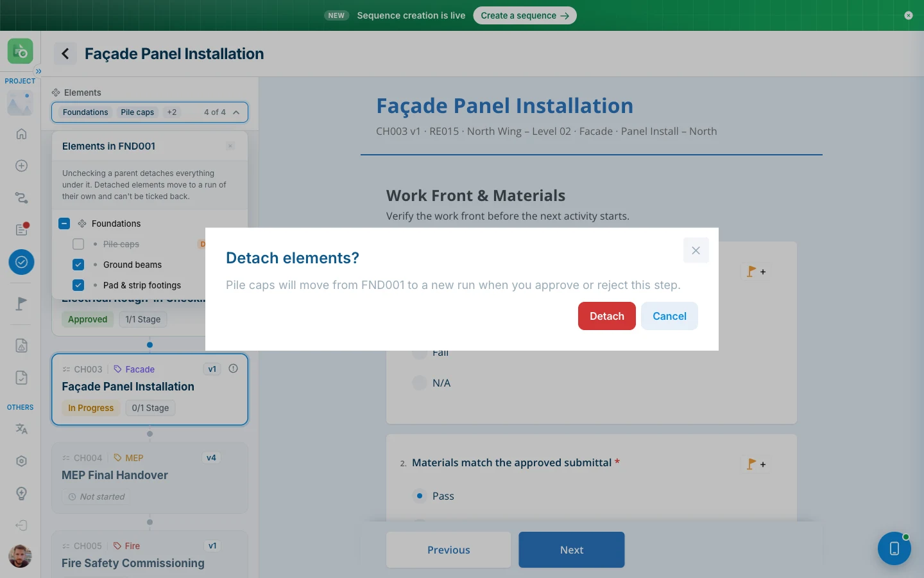924x578 pixels.
Task: Click the Approved status badge
Action: click(88, 319)
